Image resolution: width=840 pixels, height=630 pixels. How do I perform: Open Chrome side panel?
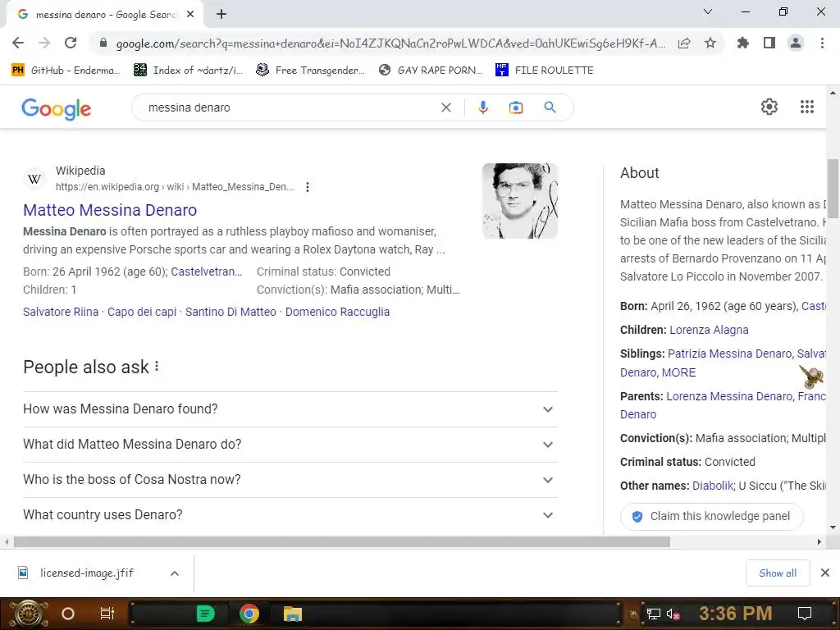click(x=769, y=43)
